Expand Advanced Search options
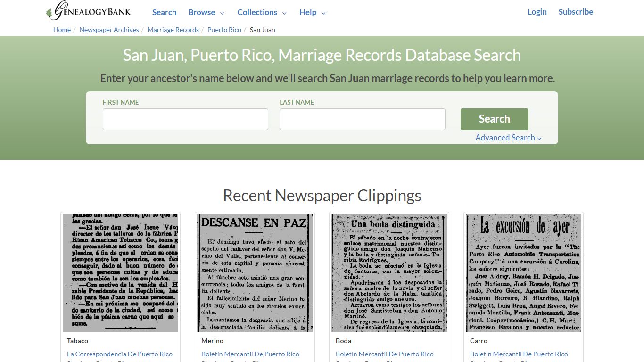This screenshot has width=644, height=362. tap(508, 138)
